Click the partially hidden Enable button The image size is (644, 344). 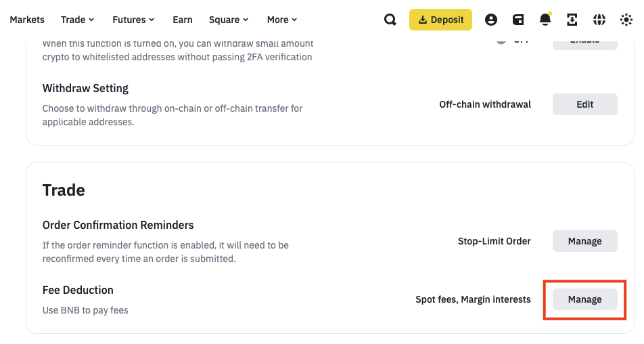point(585,43)
